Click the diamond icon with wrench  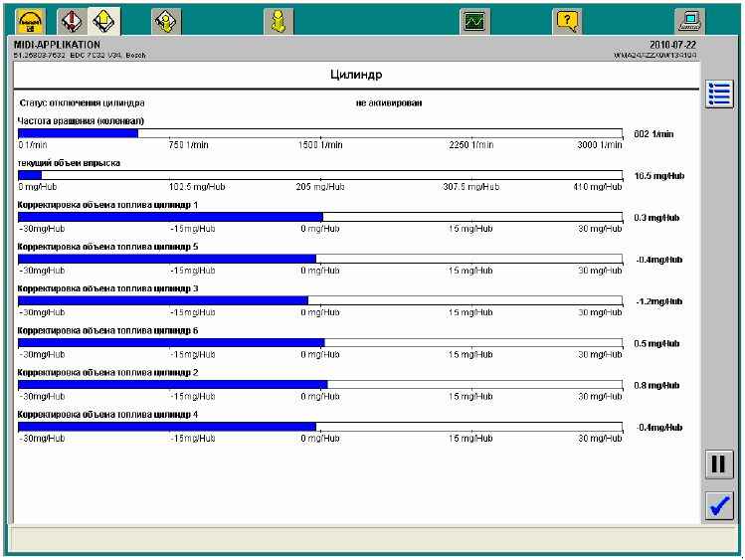[166, 20]
